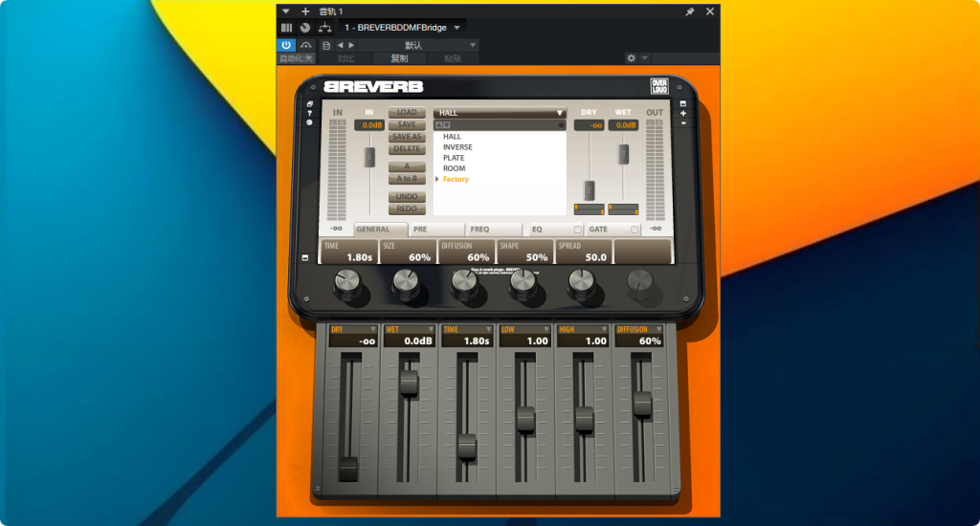Image resolution: width=980 pixels, height=526 pixels.
Task: Open the BREVERBDDMFBridge plugin selector dropdown
Action: 402,28
